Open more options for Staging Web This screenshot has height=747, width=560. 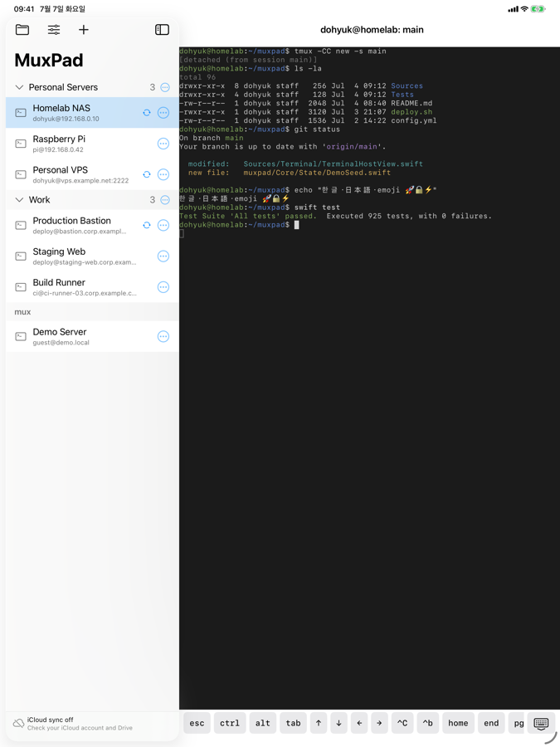[x=163, y=256]
